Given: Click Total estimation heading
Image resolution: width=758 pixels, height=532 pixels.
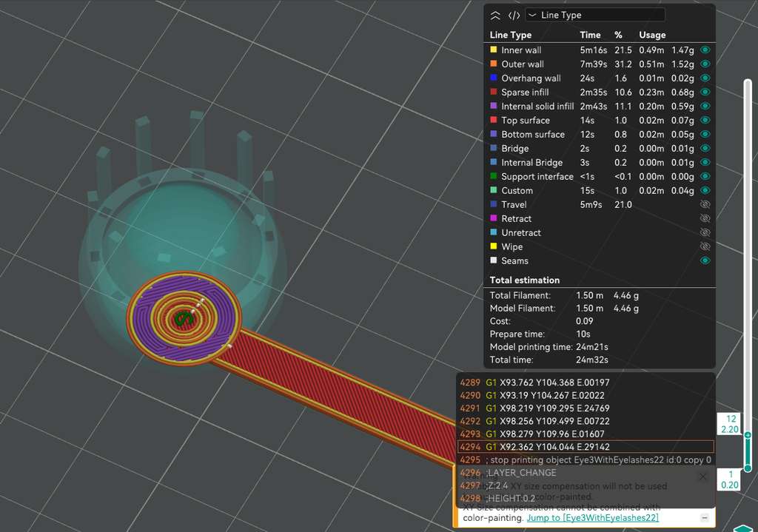Looking at the screenshot, I should [x=525, y=280].
